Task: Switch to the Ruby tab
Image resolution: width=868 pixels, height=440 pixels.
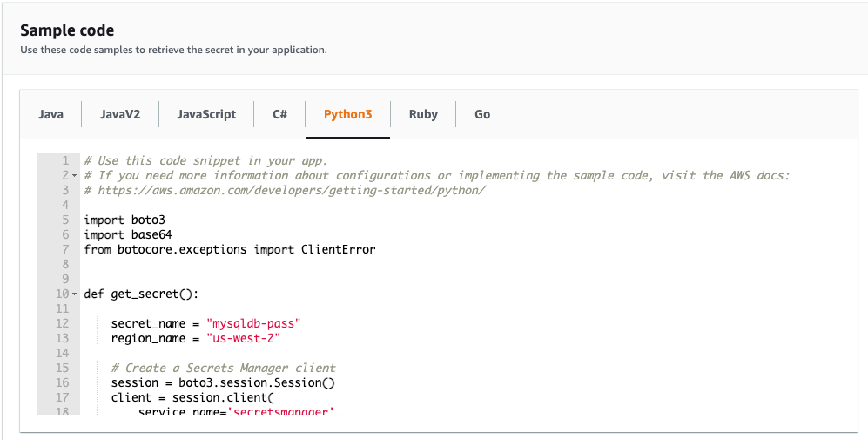Action: [x=423, y=114]
